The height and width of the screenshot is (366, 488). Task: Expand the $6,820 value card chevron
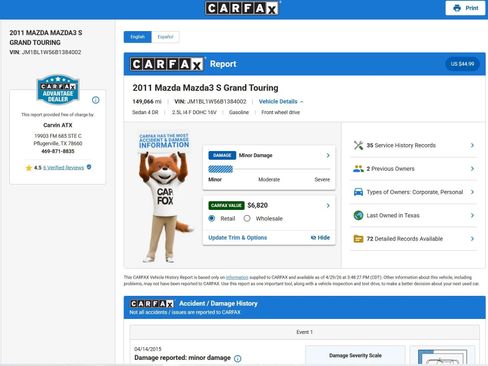coord(328,205)
